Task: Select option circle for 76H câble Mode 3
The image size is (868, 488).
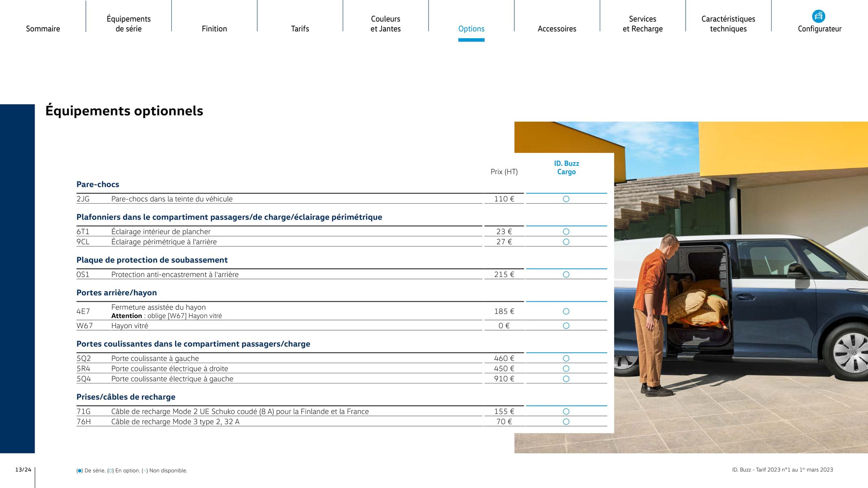Action: 566,422
